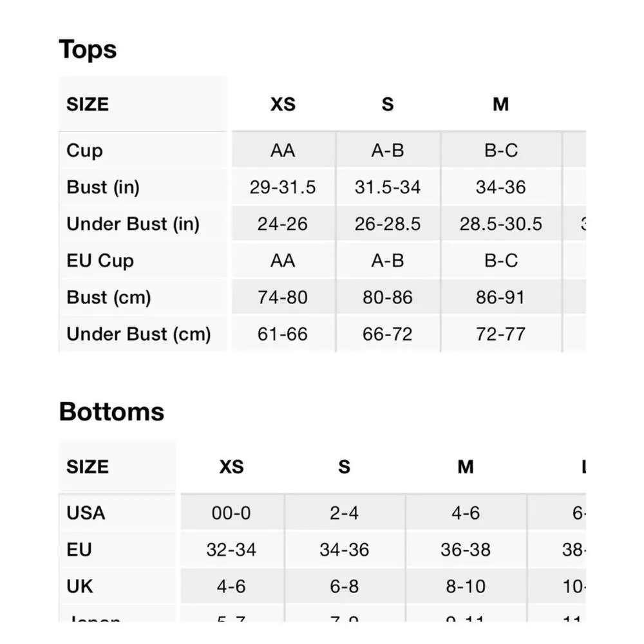Select the 00-0 USA size cell
Viewport: 644px width, 644px height.
231,513
